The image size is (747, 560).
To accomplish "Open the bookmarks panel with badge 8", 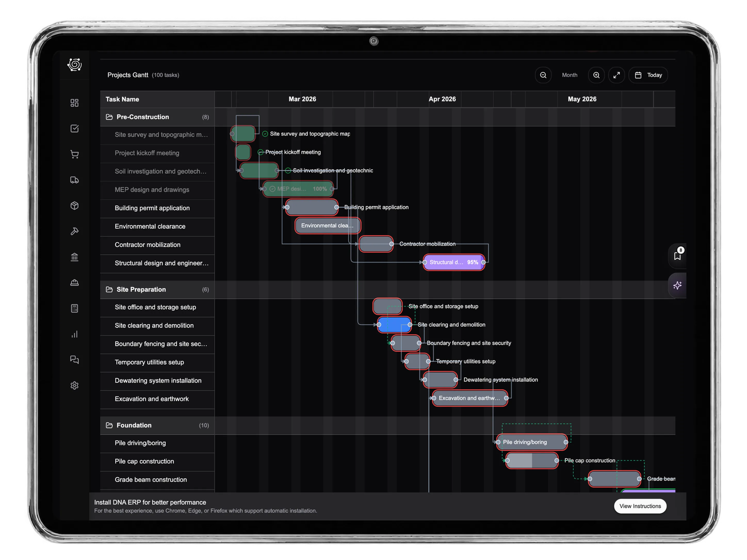I will [677, 256].
